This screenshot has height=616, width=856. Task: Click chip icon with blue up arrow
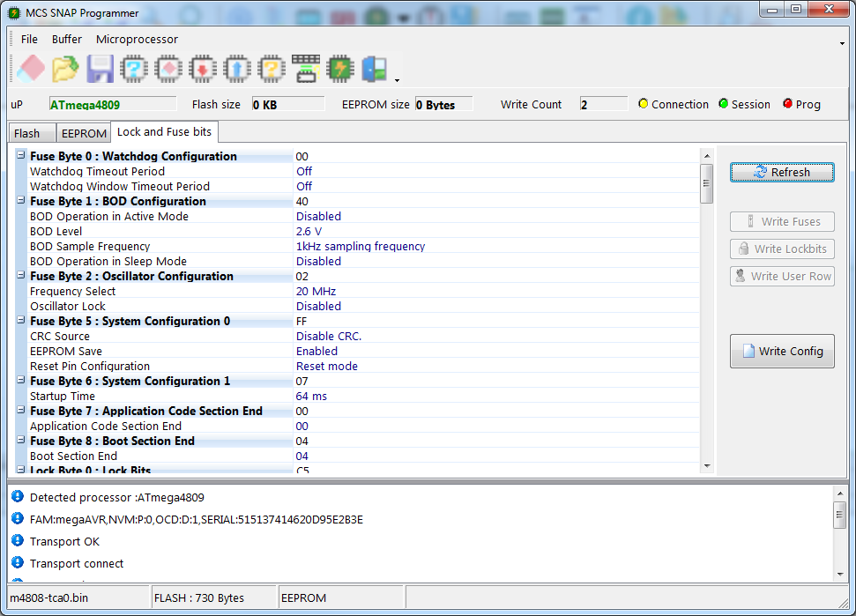[x=237, y=69]
